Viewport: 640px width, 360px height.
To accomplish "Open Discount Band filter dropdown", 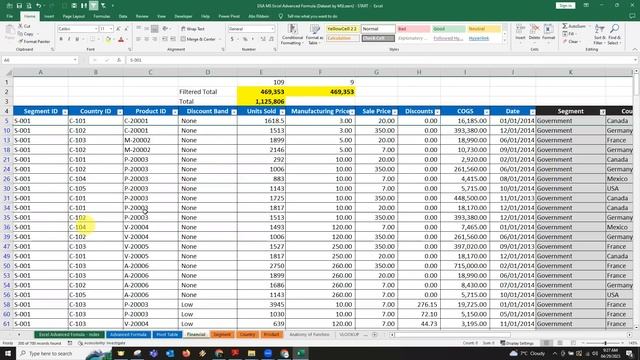I will pos(234,112).
